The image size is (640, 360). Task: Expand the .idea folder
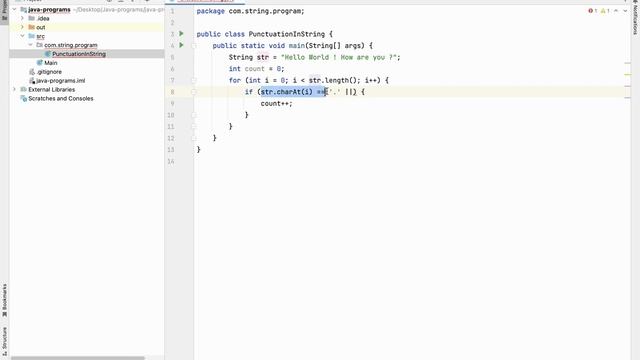(x=22, y=18)
